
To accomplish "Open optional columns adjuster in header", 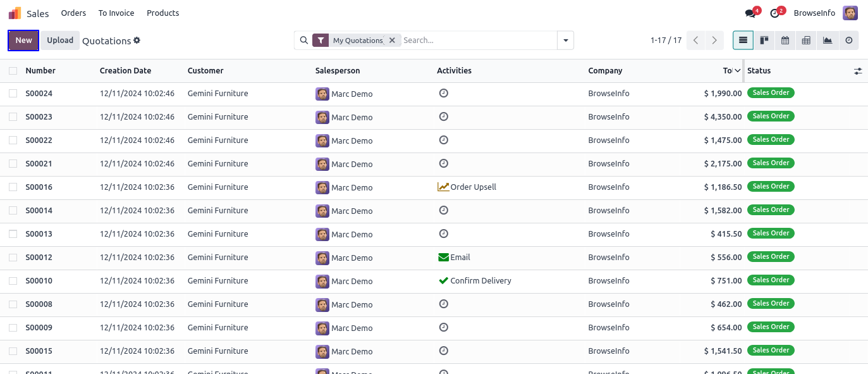I will (x=858, y=72).
